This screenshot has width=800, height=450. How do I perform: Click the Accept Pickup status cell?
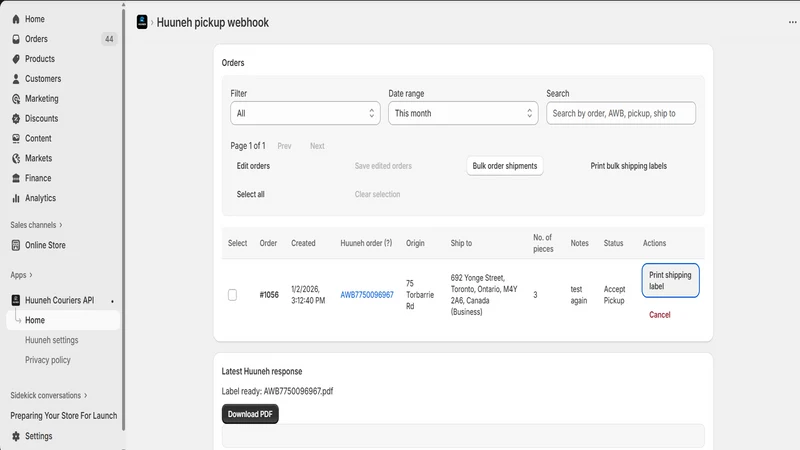click(x=614, y=295)
